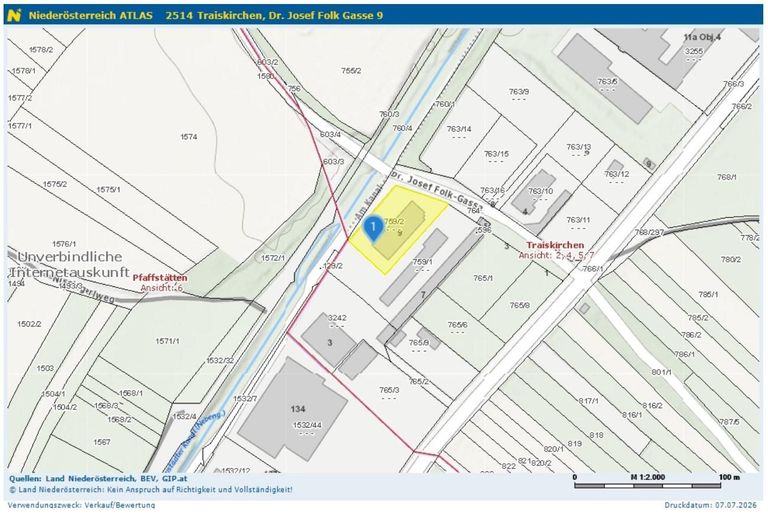This screenshot has width=768, height=525.
Task: Click parcel label 763/6
Action: 607,81
